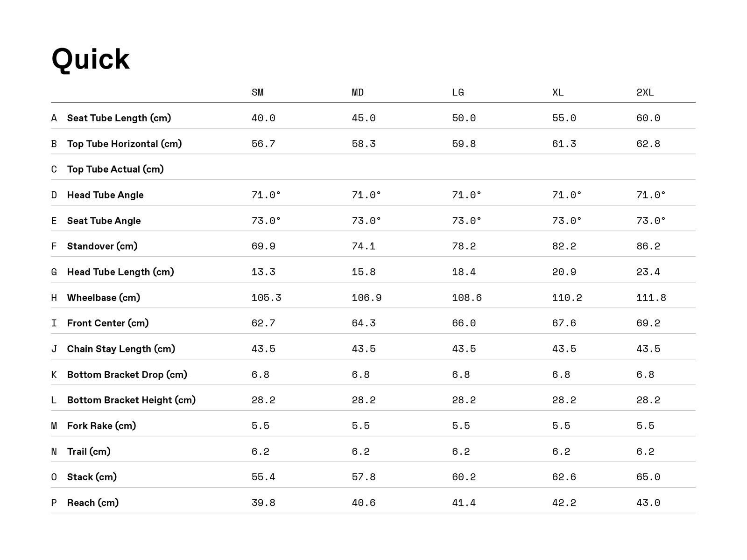Click the Quick title heading
Viewport: 747px width, 560px height.
click(91, 59)
